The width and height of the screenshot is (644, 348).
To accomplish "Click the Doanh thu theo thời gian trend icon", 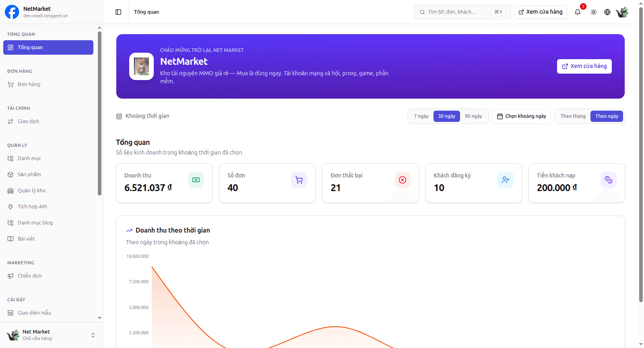I will (129, 231).
